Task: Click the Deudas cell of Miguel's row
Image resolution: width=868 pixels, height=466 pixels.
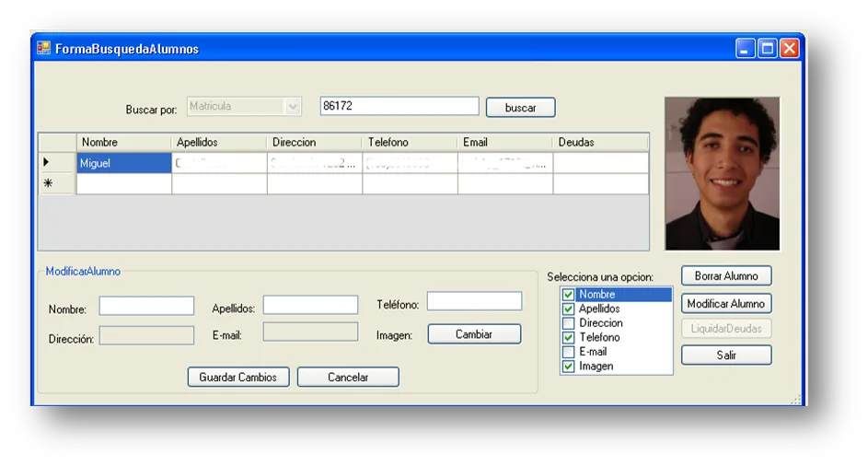Action: tap(601, 163)
